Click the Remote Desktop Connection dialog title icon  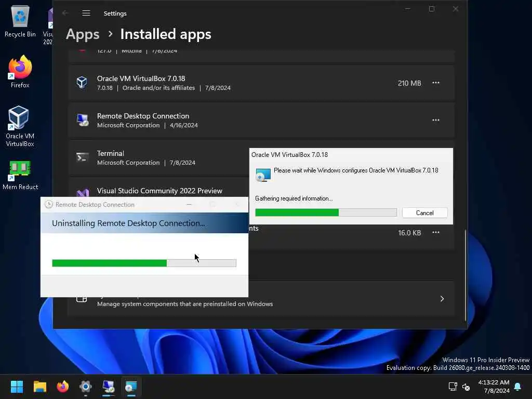coord(49,204)
